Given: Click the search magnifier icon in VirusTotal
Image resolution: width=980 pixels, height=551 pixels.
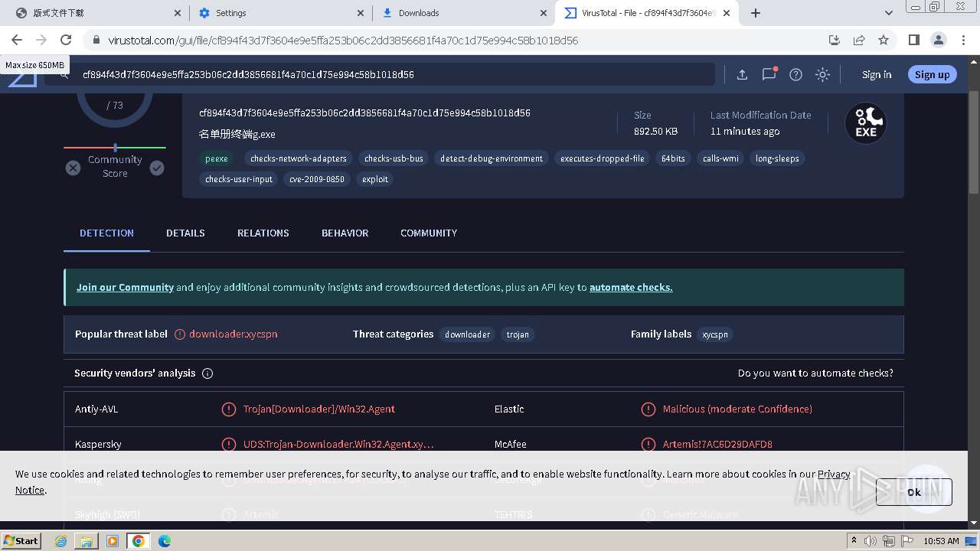Looking at the screenshot, I should 64,75.
